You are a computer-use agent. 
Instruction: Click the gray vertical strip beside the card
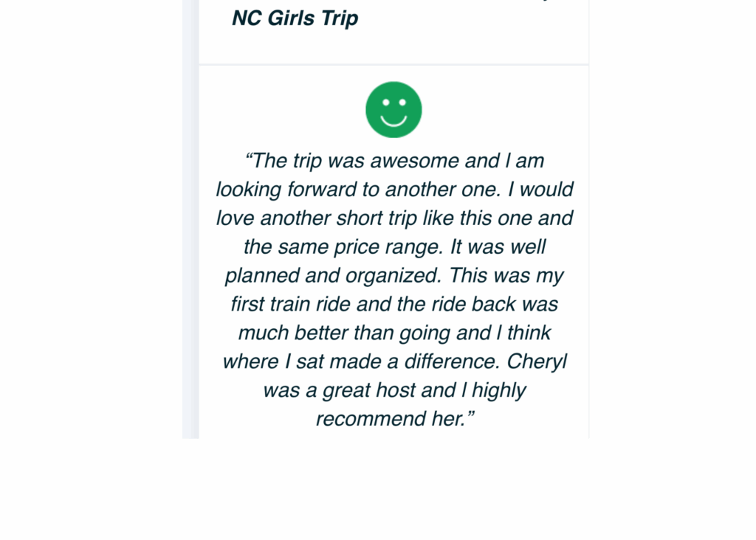coord(190,221)
